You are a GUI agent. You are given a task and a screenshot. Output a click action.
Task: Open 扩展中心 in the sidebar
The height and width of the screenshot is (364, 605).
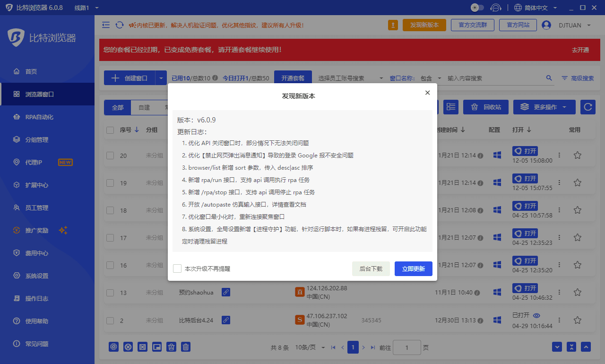point(47,185)
